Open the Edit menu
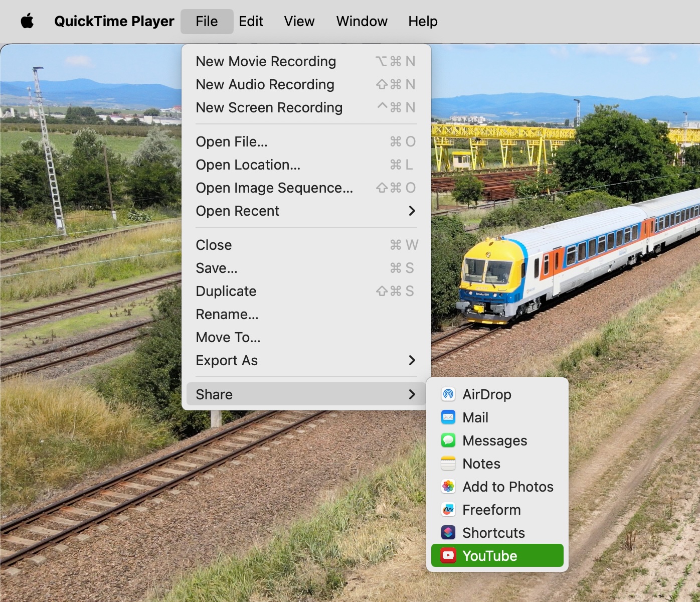The image size is (700, 602). point(251,21)
